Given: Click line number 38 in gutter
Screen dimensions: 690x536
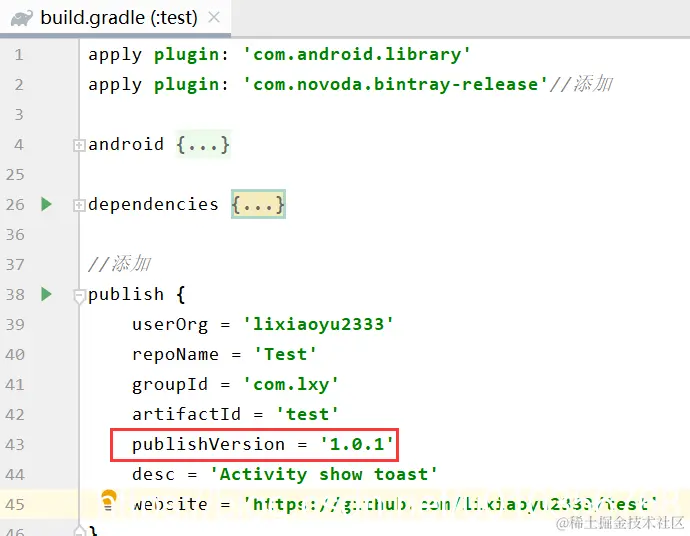Looking at the screenshot, I should coord(15,294).
